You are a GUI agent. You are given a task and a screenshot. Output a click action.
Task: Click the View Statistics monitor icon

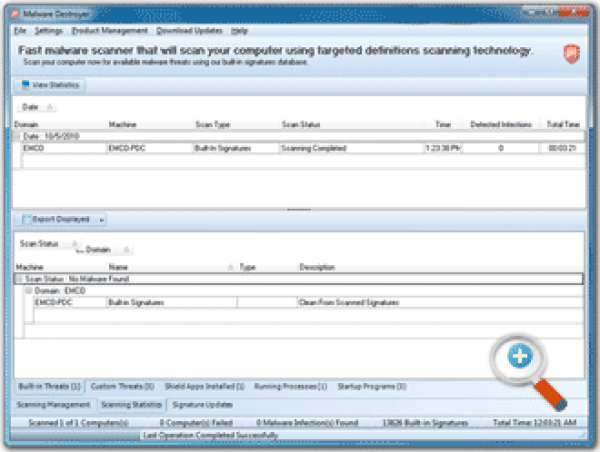(x=25, y=85)
